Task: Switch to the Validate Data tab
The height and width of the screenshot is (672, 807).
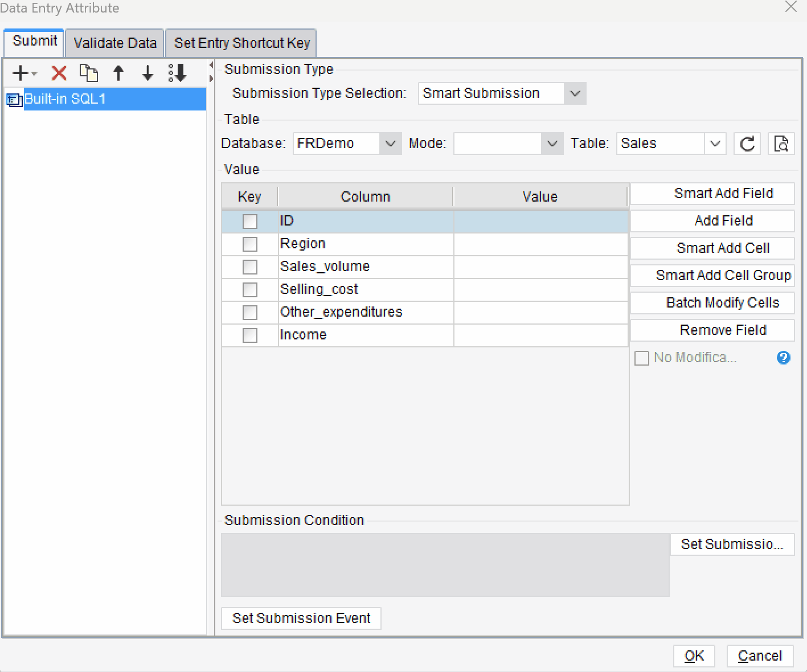Action: pos(114,43)
